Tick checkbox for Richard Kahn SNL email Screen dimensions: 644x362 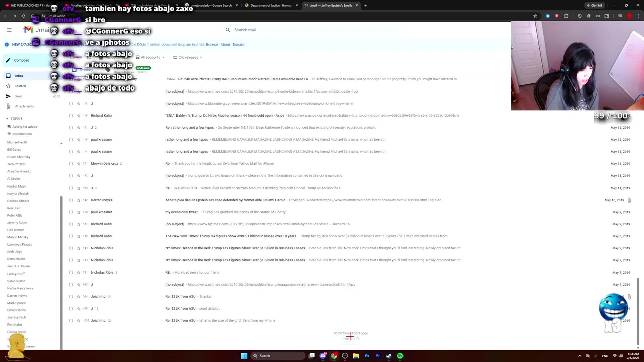71,116
